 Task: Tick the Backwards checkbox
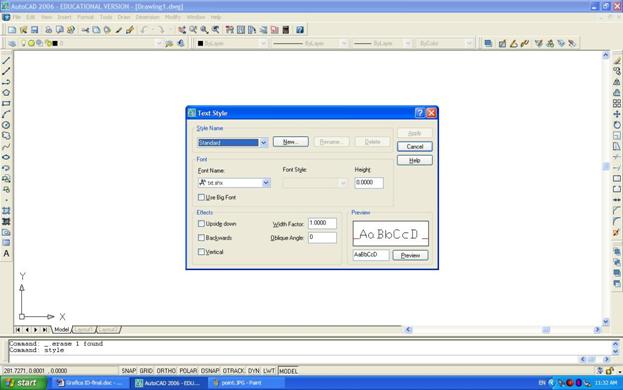pos(201,238)
